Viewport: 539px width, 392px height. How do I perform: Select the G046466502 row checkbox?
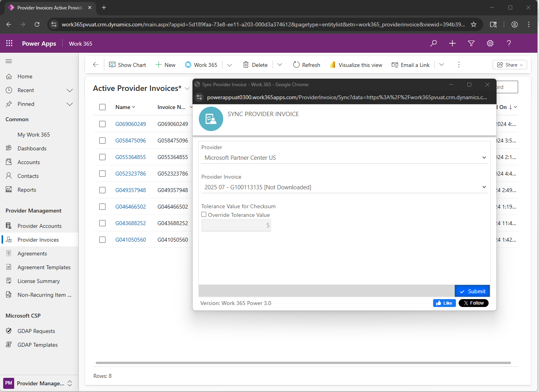click(102, 207)
